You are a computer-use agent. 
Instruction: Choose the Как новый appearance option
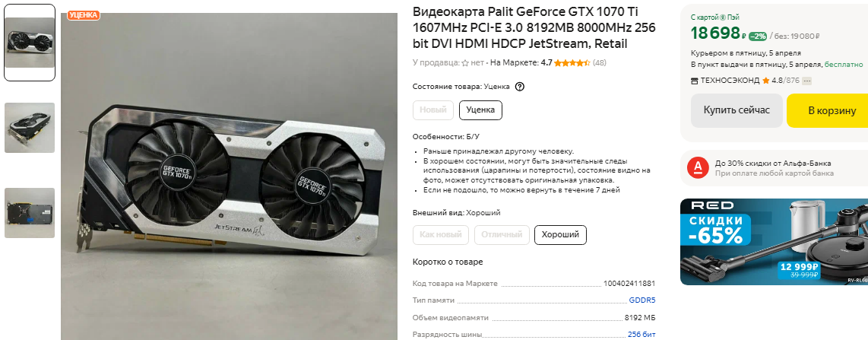[441, 235]
